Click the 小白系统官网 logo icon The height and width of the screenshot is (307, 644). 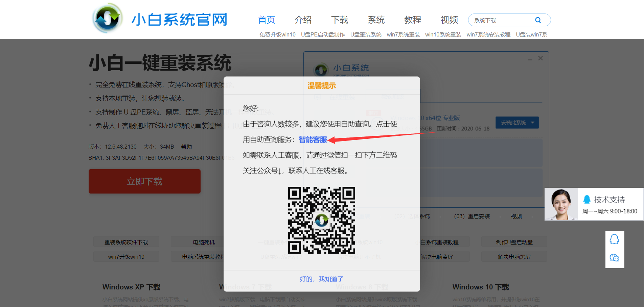click(107, 18)
